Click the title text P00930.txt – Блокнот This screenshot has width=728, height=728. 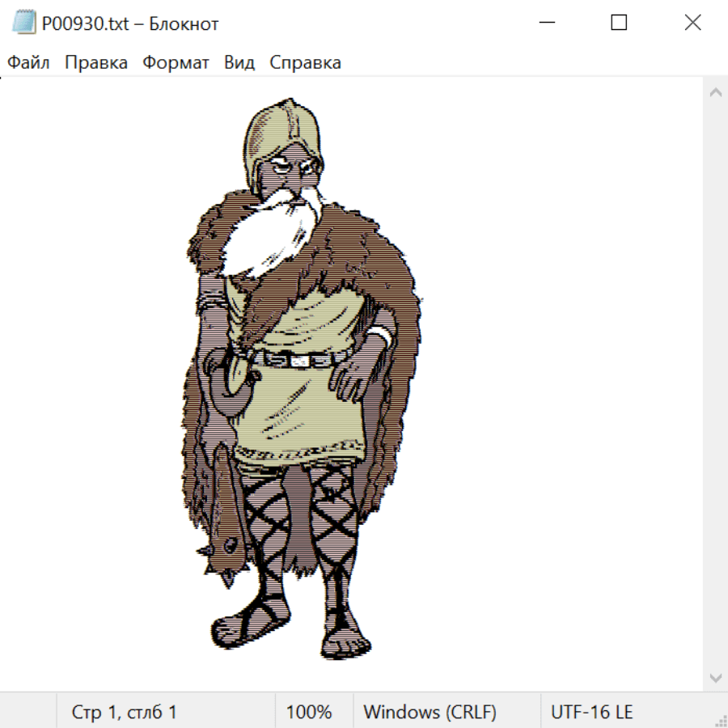click(x=130, y=24)
